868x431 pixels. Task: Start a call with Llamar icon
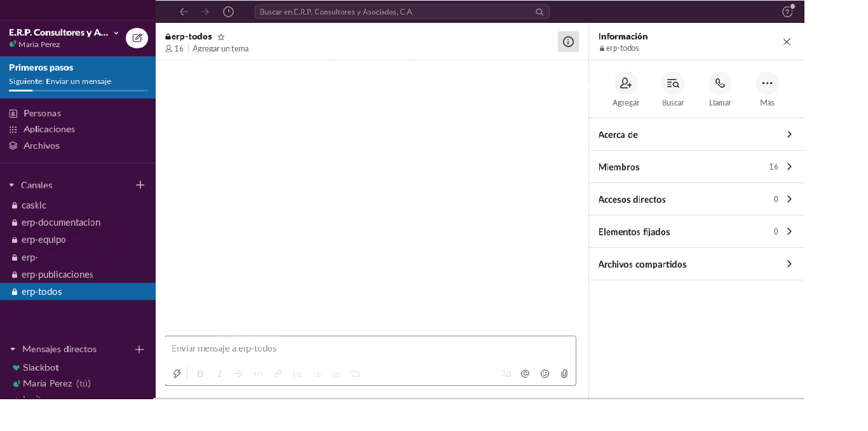pos(720,83)
